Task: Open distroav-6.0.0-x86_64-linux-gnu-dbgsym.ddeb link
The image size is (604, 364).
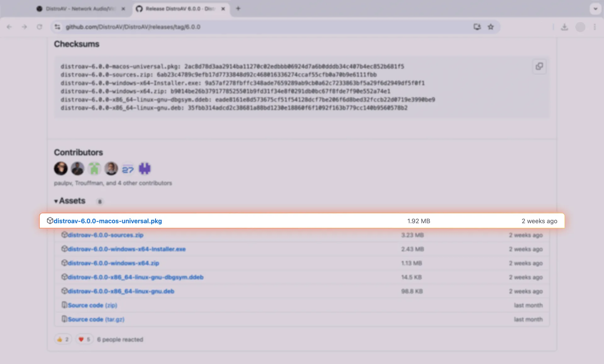Action: pyautogui.click(x=136, y=277)
